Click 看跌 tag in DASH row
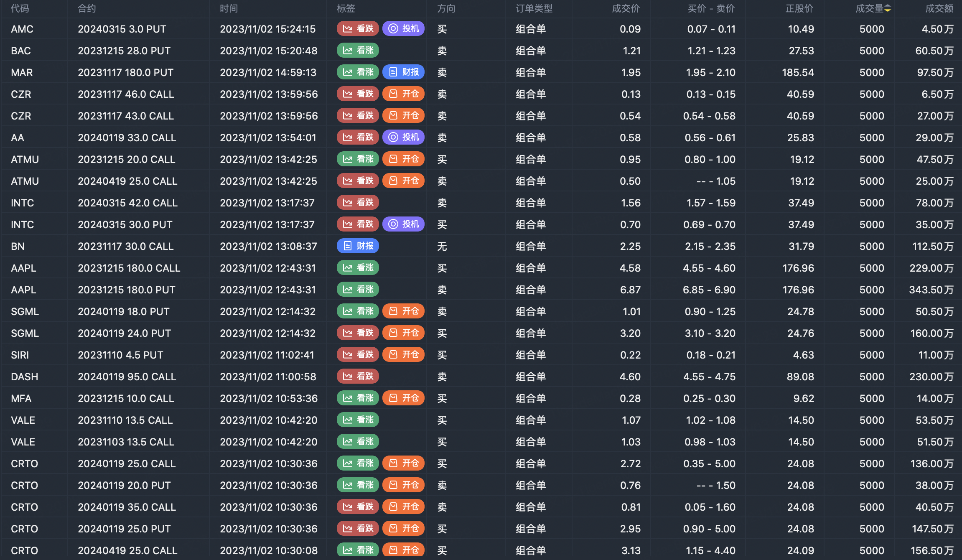The width and height of the screenshot is (962, 560). (358, 376)
